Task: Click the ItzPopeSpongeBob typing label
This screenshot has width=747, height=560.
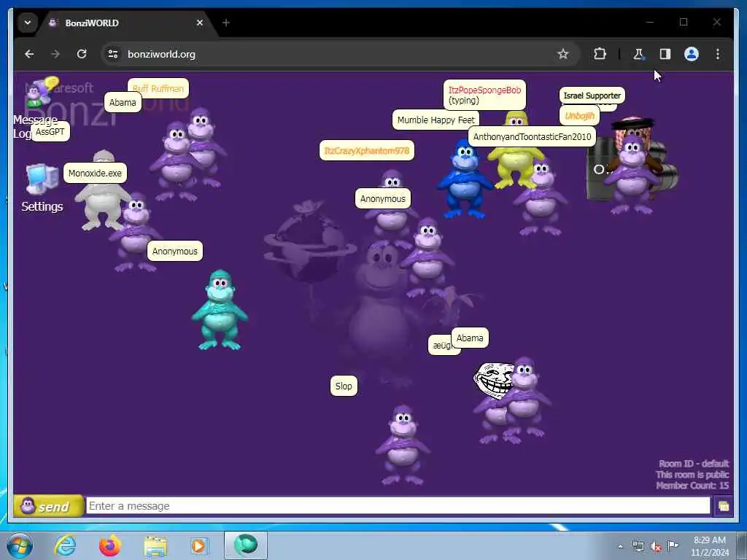Action: click(484, 95)
